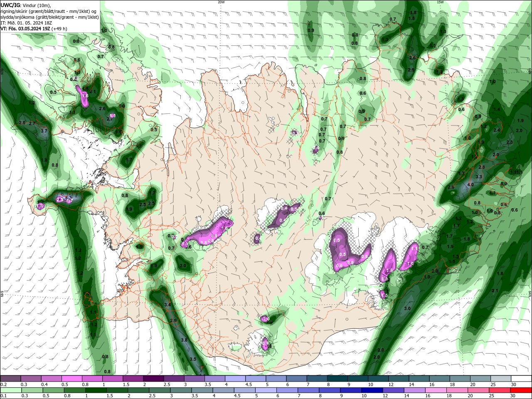Pick the pale grey 25 snow swatch
The width and height of the screenshot is (532, 399).
coord(500,379)
